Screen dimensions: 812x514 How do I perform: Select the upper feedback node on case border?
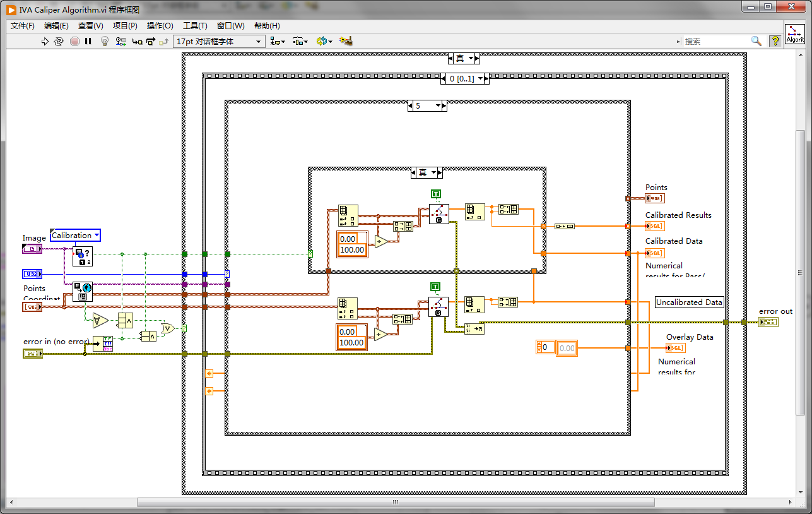tap(210, 374)
